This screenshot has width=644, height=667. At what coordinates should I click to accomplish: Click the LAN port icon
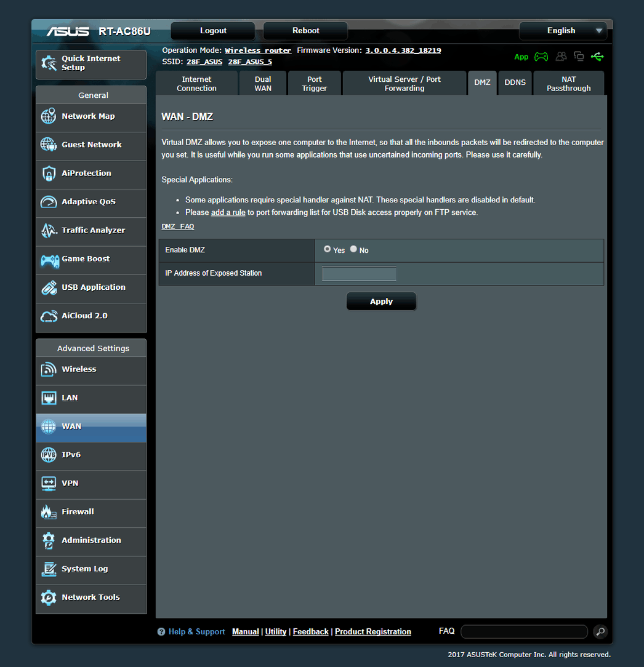(49, 397)
